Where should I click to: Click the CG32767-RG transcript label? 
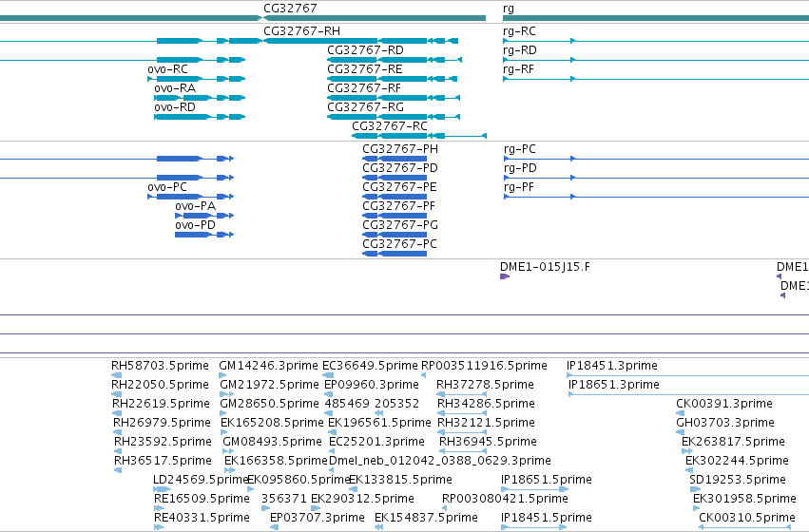click(365, 107)
